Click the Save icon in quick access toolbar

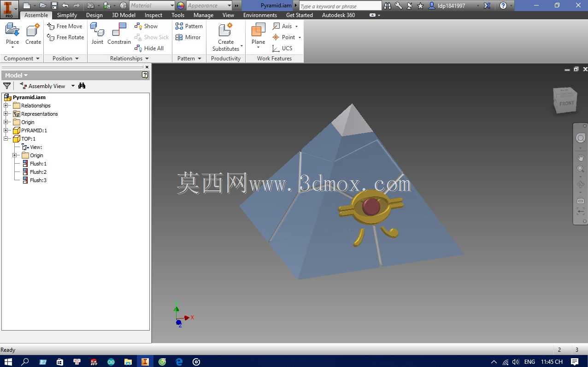[54, 6]
